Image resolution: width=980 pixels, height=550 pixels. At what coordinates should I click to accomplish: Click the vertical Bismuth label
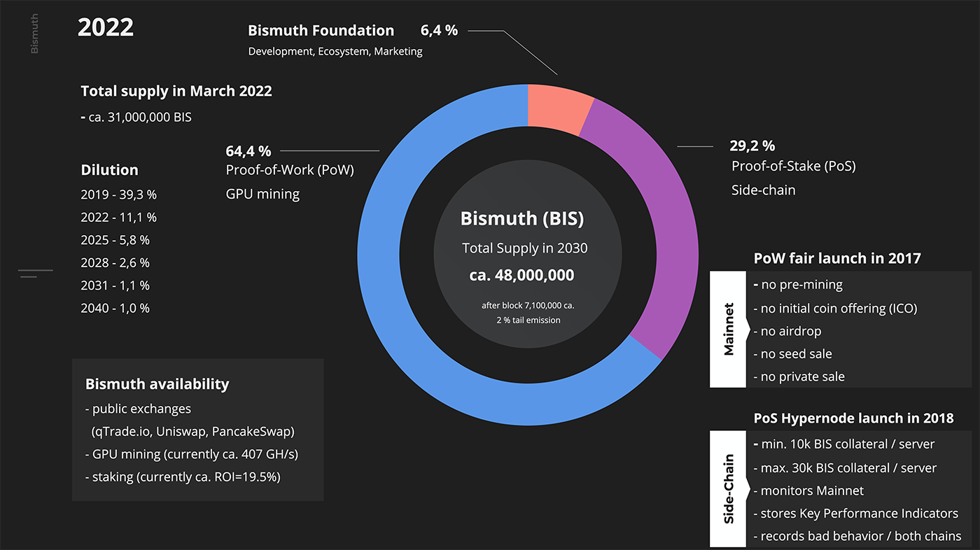[34, 34]
